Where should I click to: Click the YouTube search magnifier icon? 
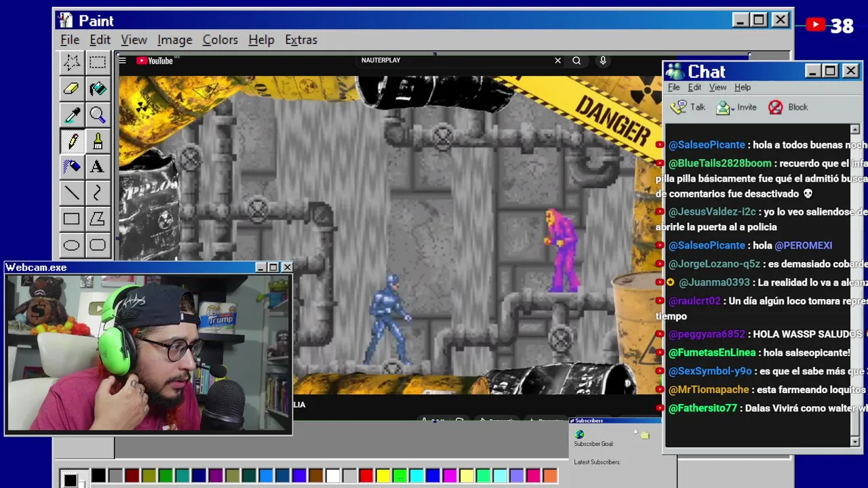[x=576, y=60]
